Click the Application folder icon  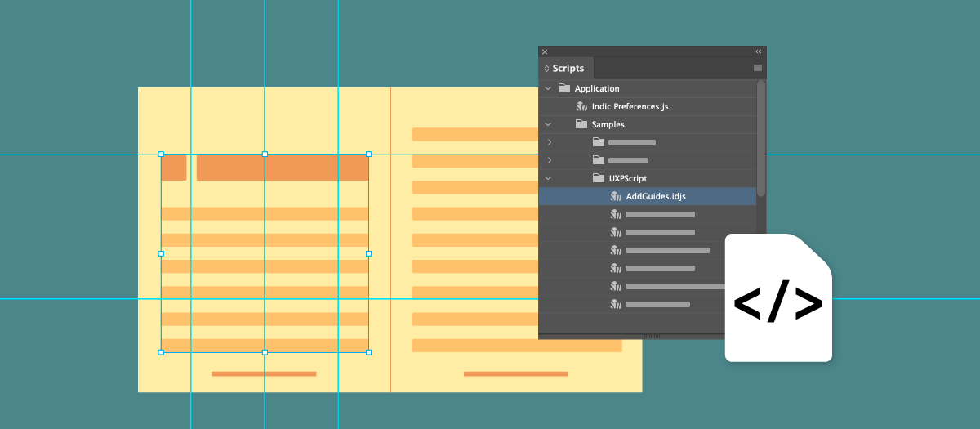click(564, 88)
